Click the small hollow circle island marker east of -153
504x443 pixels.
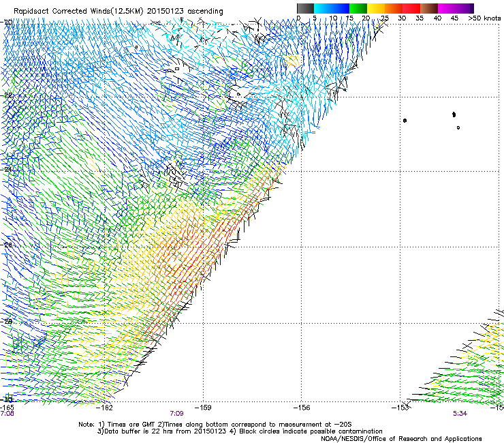tap(458, 127)
